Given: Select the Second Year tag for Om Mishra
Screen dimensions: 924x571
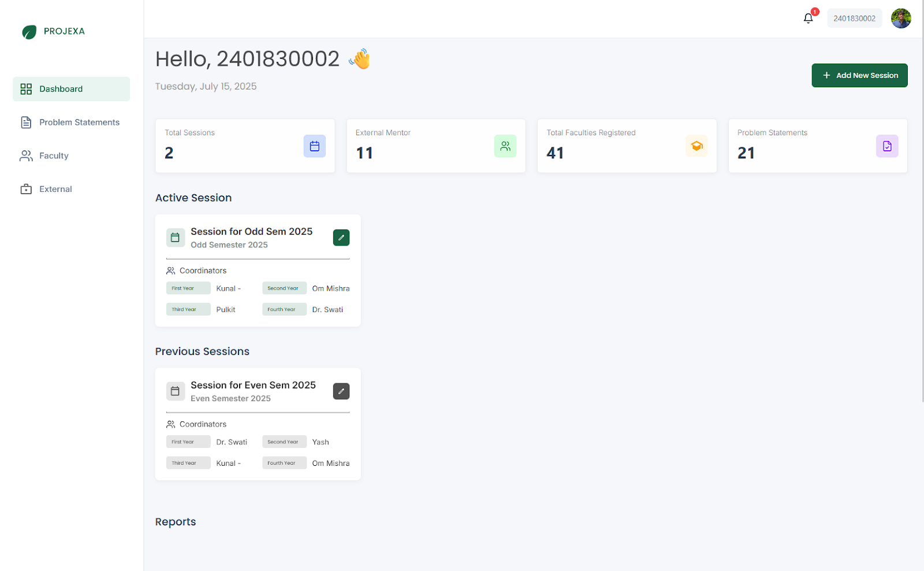Looking at the screenshot, I should point(284,288).
